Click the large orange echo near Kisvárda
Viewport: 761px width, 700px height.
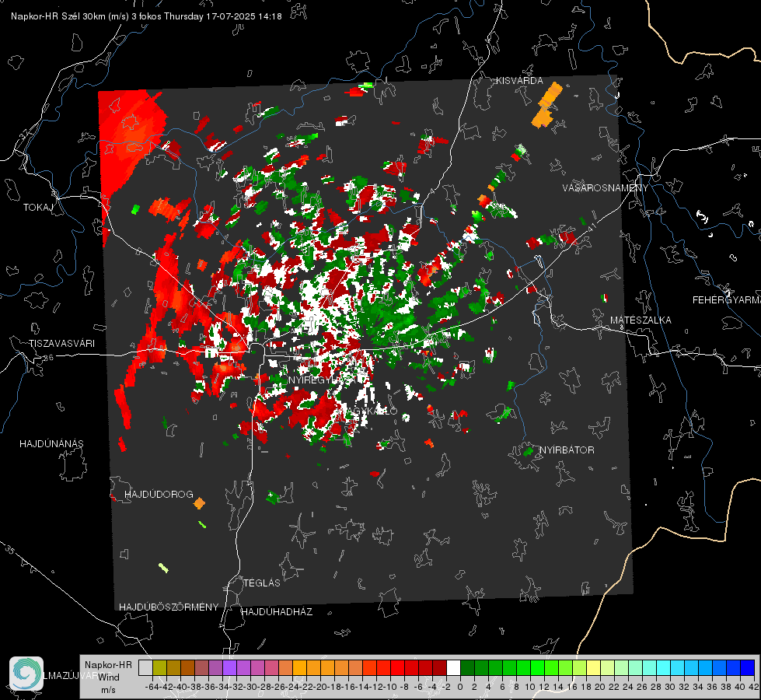coord(547,106)
